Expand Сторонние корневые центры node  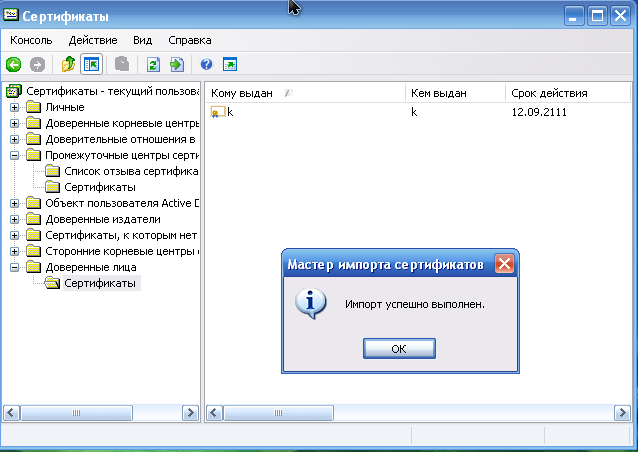point(14,251)
